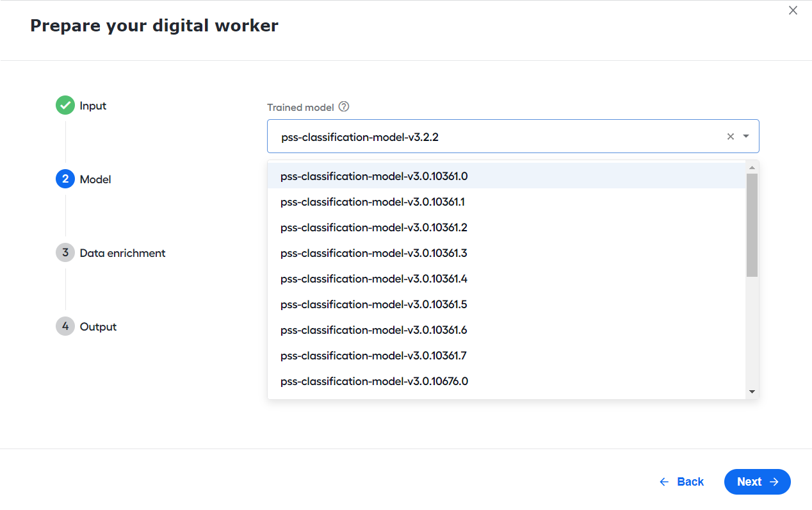812x510 pixels.
Task: Click the Trained model combo box field
Action: (513, 136)
